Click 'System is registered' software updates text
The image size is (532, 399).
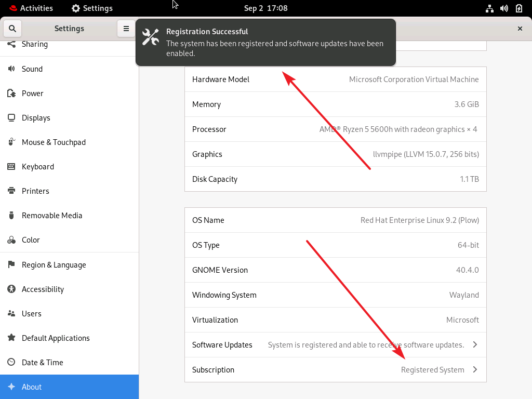[x=366, y=345]
